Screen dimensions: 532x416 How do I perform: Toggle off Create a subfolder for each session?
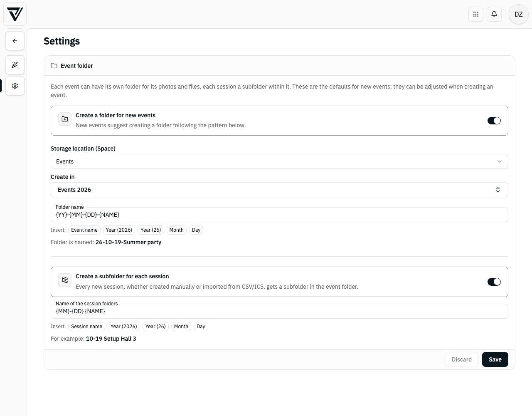click(x=494, y=282)
